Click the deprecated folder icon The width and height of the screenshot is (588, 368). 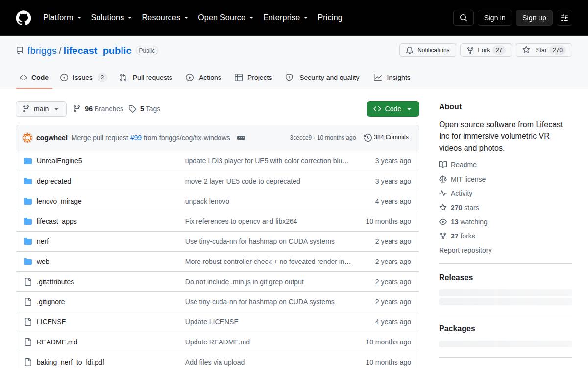[28, 181]
